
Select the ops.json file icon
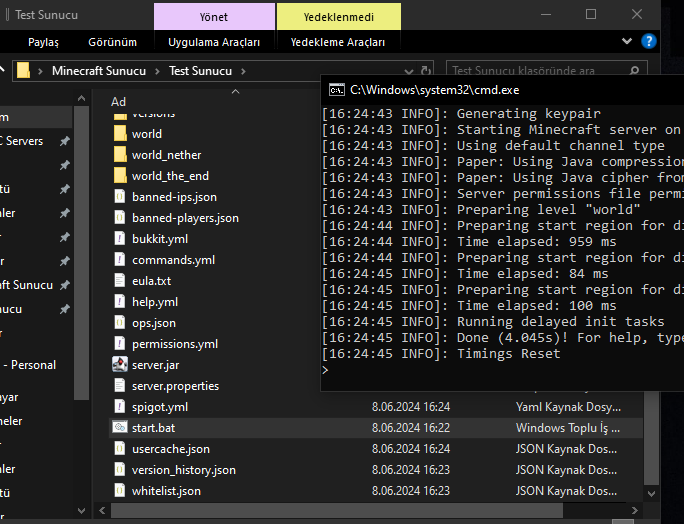[120, 322]
